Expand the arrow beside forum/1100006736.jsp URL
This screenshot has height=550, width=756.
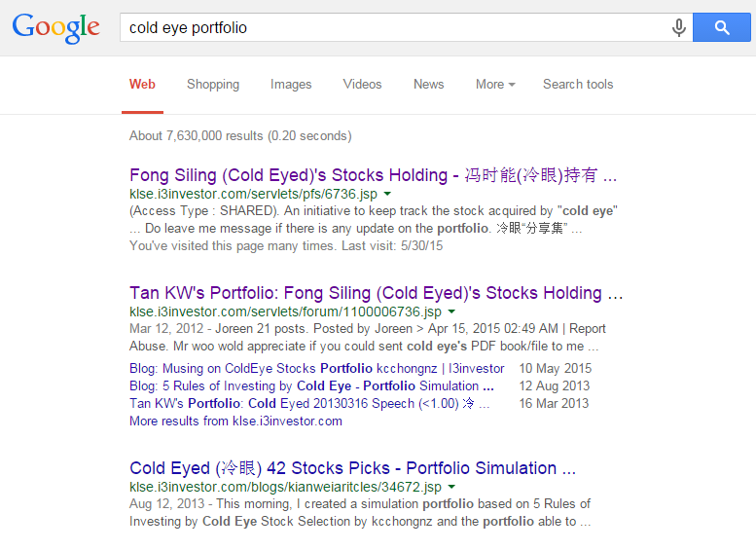[451, 312]
